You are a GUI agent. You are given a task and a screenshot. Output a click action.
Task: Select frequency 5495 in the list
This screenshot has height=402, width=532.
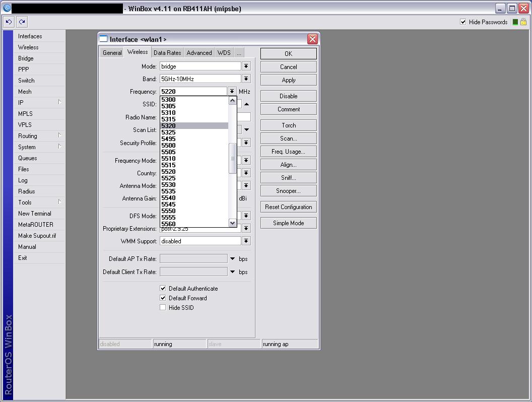[194, 139]
